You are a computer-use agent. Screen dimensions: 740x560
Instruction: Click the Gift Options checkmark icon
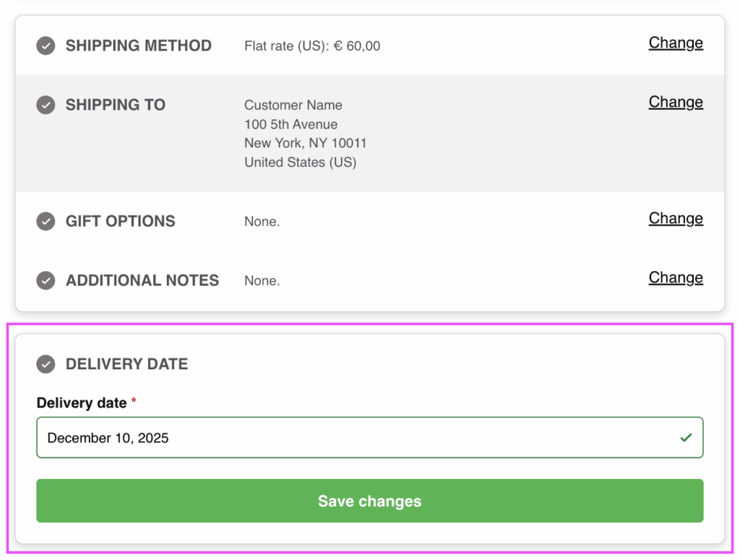click(x=46, y=221)
